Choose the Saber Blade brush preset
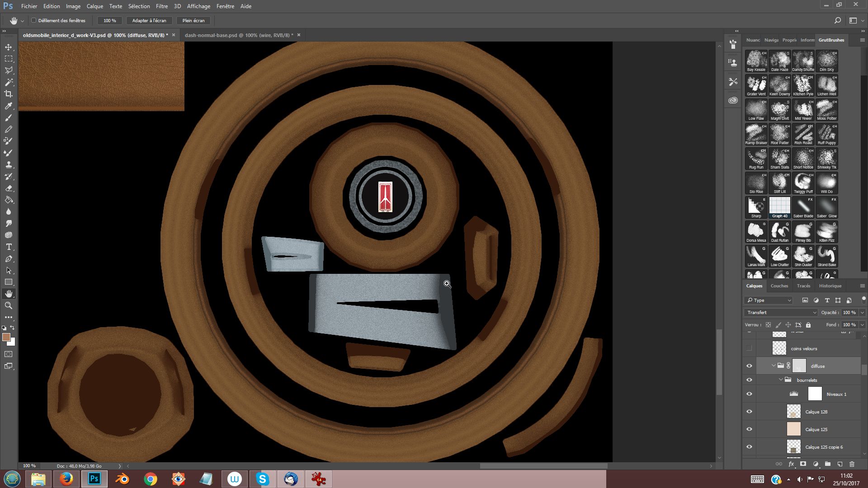Image resolution: width=868 pixels, height=488 pixels. 803,207
